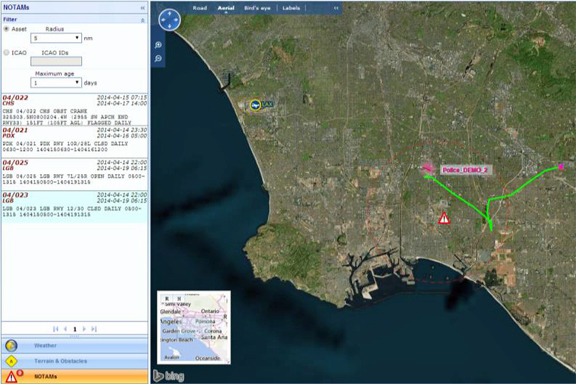Collapse the Filter section
The image size is (576, 384).
coord(143,19)
